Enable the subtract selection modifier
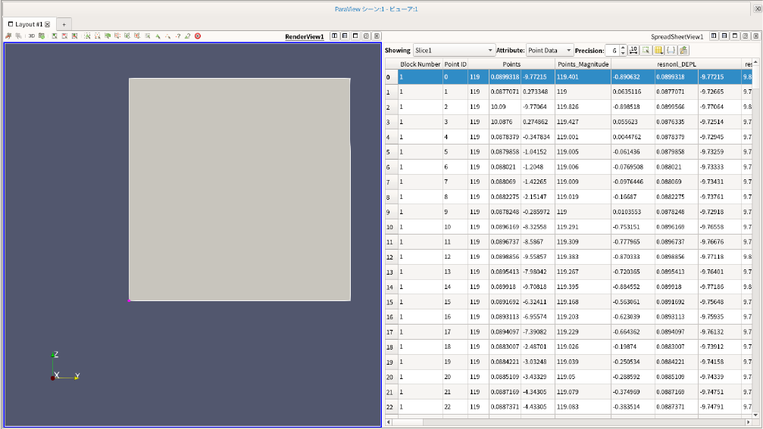Viewport: 763px width, 429px height. pyautogui.click(x=65, y=36)
